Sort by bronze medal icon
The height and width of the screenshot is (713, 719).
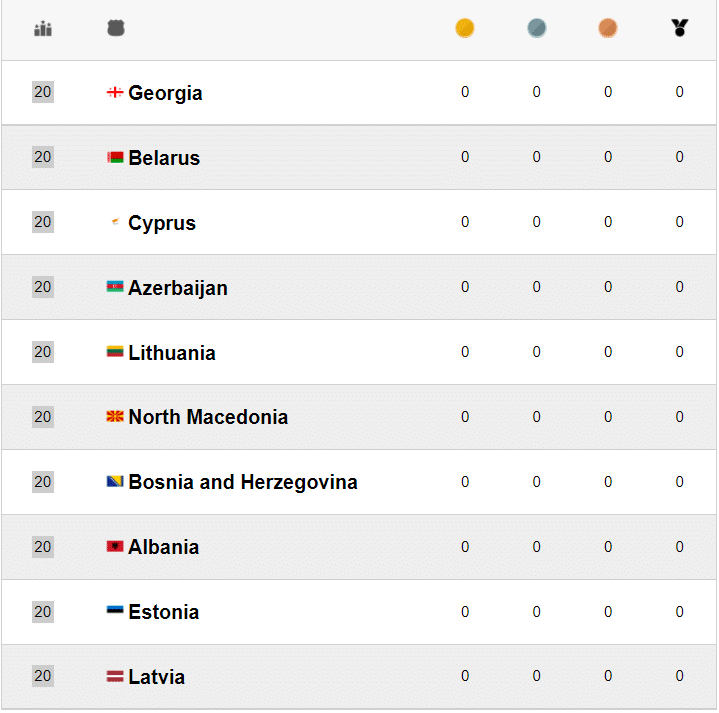(608, 29)
